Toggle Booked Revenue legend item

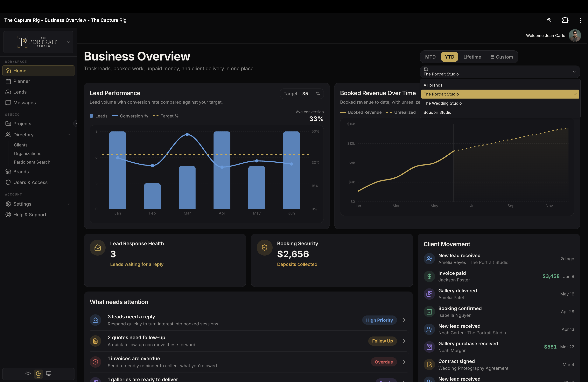pyautogui.click(x=361, y=112)
